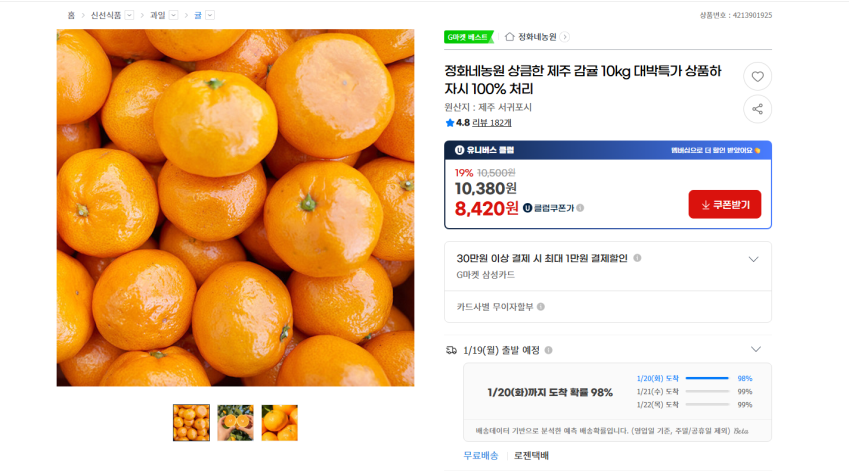Open info icon beside 클럽쿠폰가
Viewport: 849px width, 474px height.
point(580,208)
